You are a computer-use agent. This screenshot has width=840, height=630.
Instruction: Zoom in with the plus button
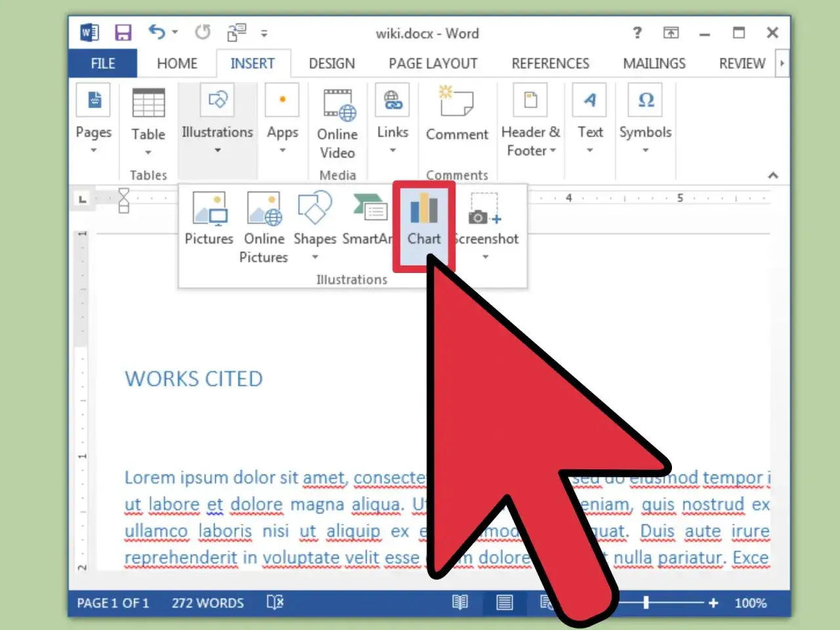click(x=713, y=602)
